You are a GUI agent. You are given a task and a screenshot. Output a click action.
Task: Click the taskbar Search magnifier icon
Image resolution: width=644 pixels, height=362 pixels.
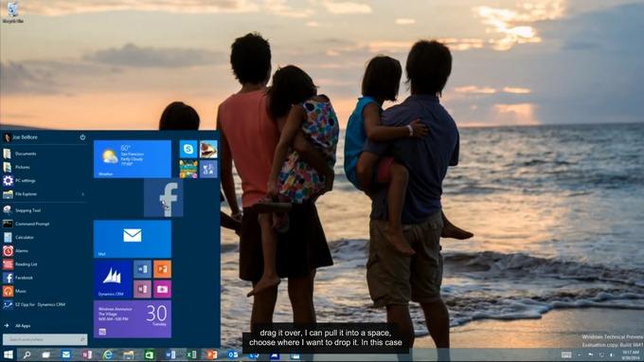pos(27,354)
